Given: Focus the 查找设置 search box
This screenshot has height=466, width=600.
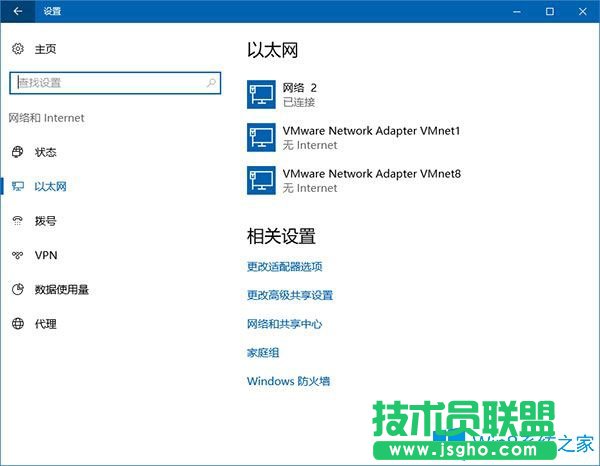Looking at the screenshot, I should (115, 83).
